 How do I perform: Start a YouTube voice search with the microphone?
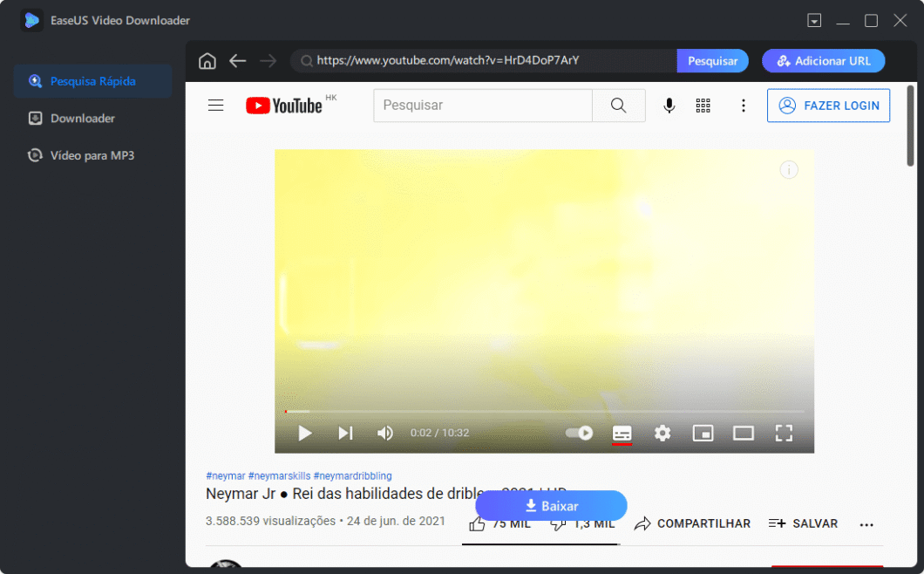tap(669, 105)
